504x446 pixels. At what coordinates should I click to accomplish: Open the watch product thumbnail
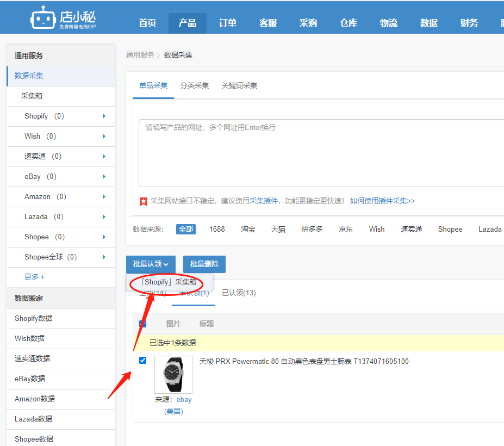[173, 375]
